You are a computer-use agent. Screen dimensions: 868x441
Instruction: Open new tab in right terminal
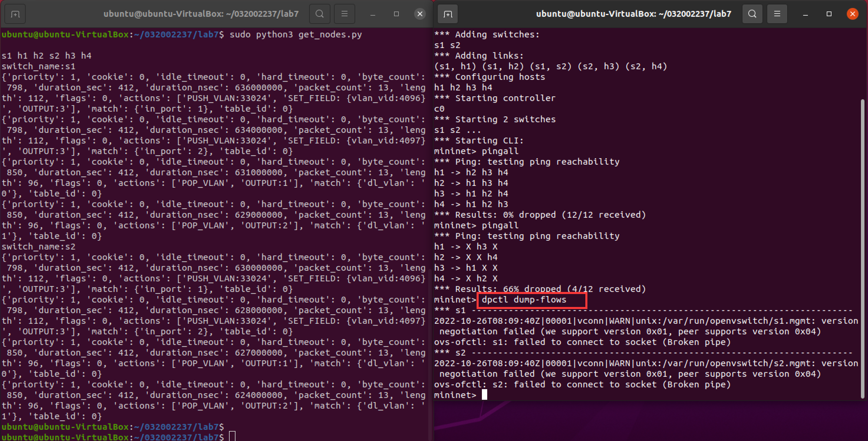tap(448, 14)
